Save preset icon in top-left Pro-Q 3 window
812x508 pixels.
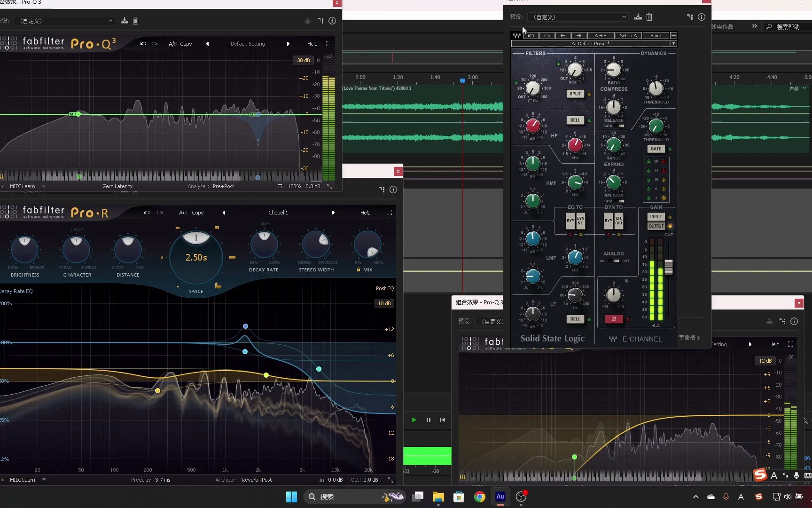tap(124, 21)
